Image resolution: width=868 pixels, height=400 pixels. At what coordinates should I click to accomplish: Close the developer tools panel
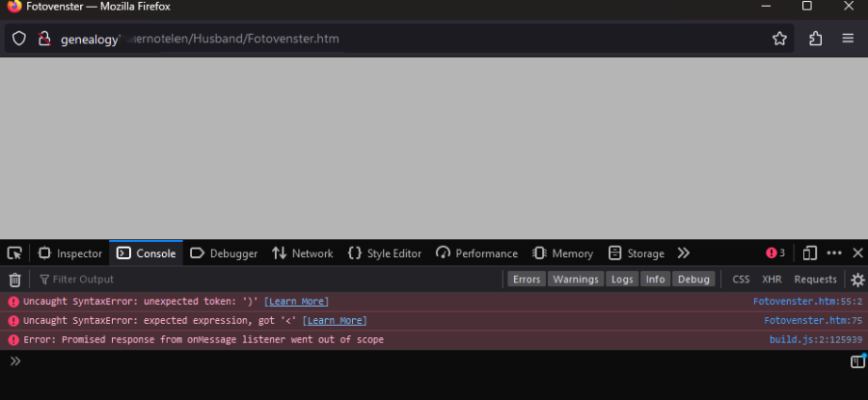(x=856, y=253)
